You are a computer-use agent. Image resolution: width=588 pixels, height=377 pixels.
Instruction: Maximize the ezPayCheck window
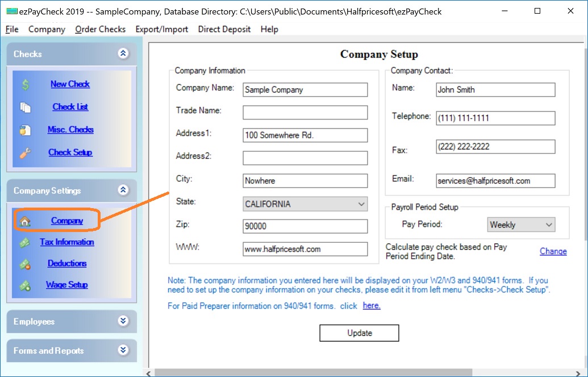pyautogui.click(x=537, y=11)
